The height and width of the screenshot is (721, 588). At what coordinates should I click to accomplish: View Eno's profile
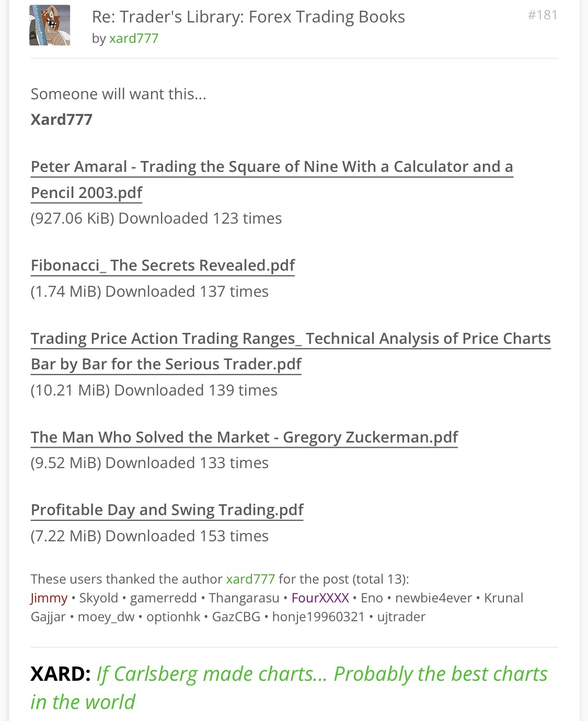click(372, 598)
